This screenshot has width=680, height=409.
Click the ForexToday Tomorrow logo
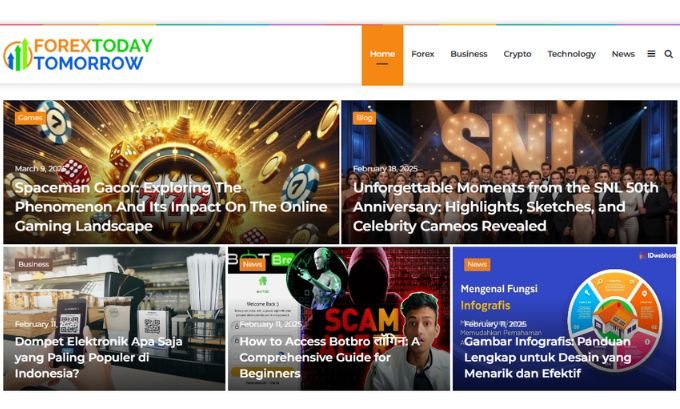(78, 54)
